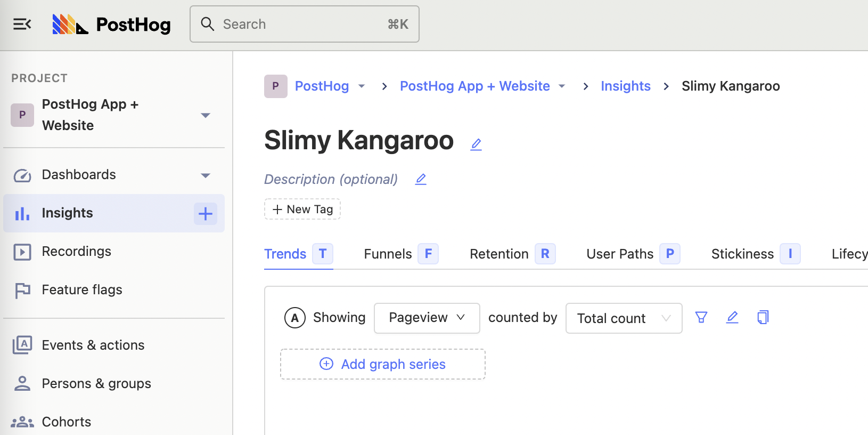Edit the Slimy Kangaroo title with pencil icon
This screenshot has height=435, width=868.
(476, 144)
